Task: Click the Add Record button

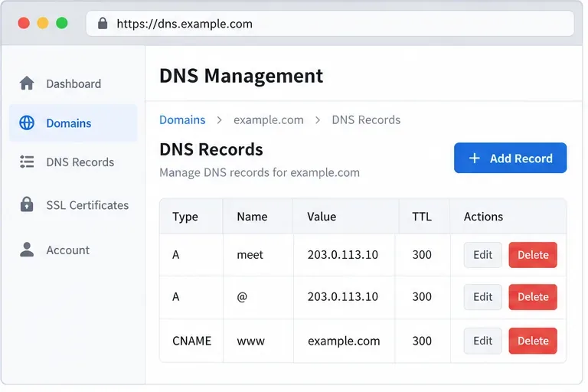Action: pos(510,158)
